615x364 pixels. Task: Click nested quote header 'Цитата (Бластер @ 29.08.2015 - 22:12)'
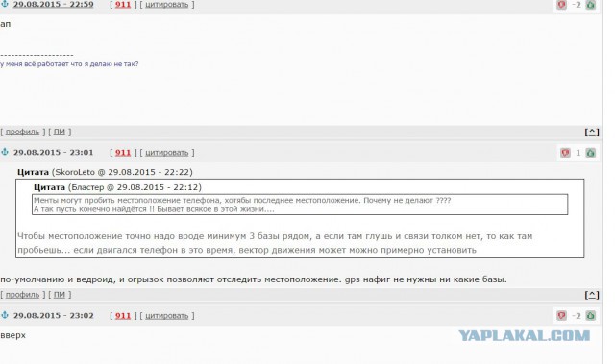click(117, 187)
